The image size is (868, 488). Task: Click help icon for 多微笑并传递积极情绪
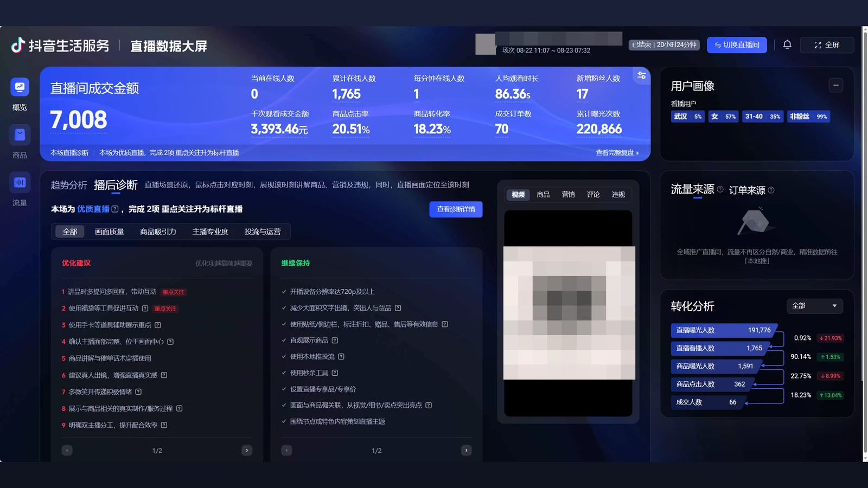pyautogui.click(x=138, y=391)
